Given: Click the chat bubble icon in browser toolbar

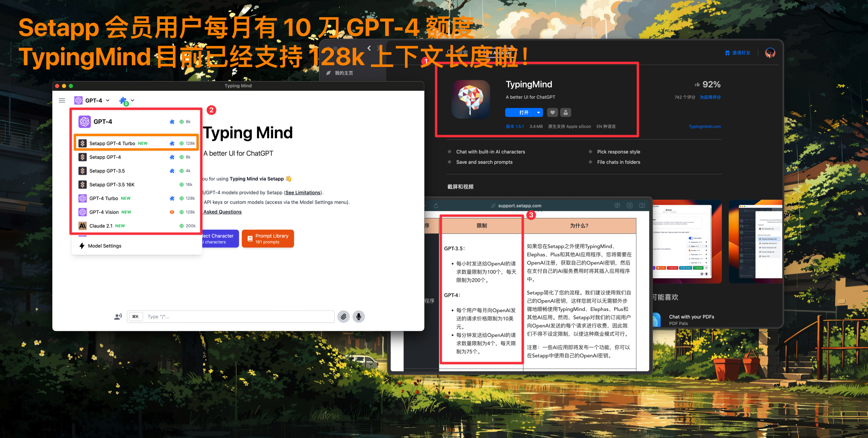Looking at the screenshot, I should coord(617,205).
